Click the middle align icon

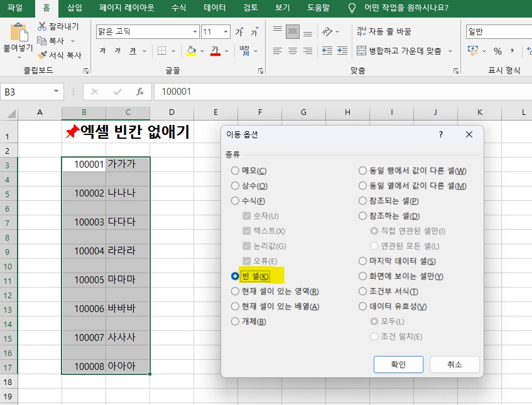click(x=293, y=32)
